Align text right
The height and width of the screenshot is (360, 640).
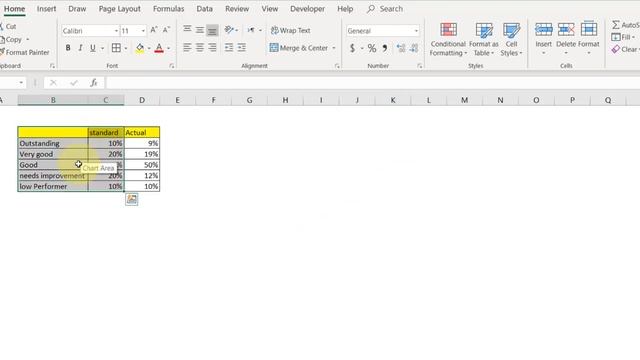212,48
